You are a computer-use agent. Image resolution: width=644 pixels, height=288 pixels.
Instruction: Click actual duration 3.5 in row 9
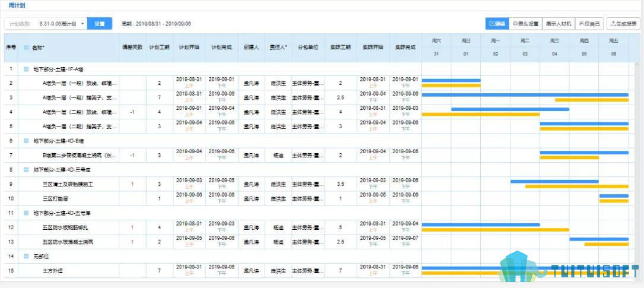click(x=341, y=184)
